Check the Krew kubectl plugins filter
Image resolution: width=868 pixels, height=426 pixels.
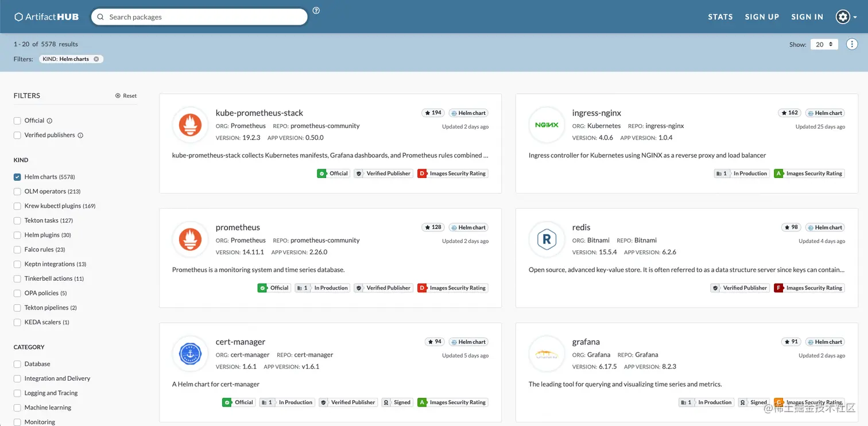click(17, 206)
